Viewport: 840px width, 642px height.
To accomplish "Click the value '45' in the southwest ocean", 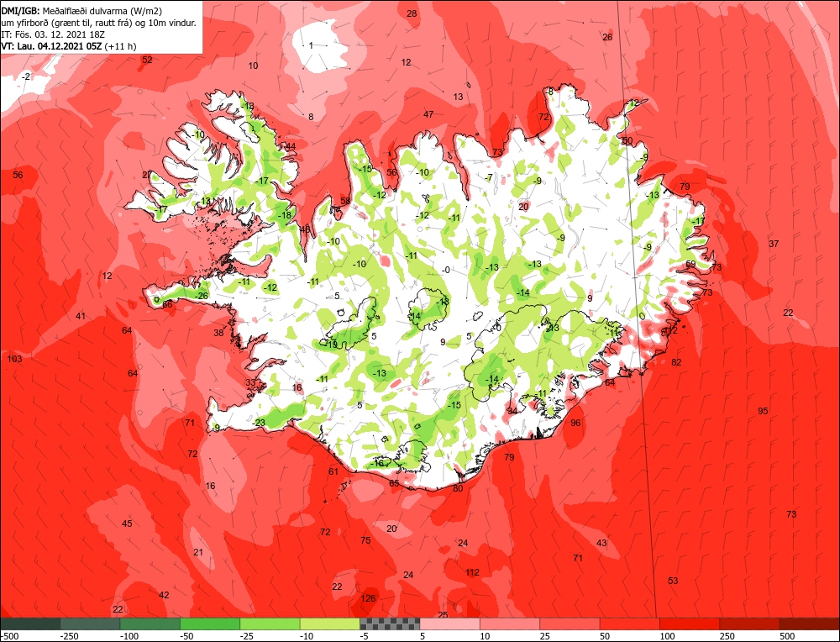I will tap(127, 524).
